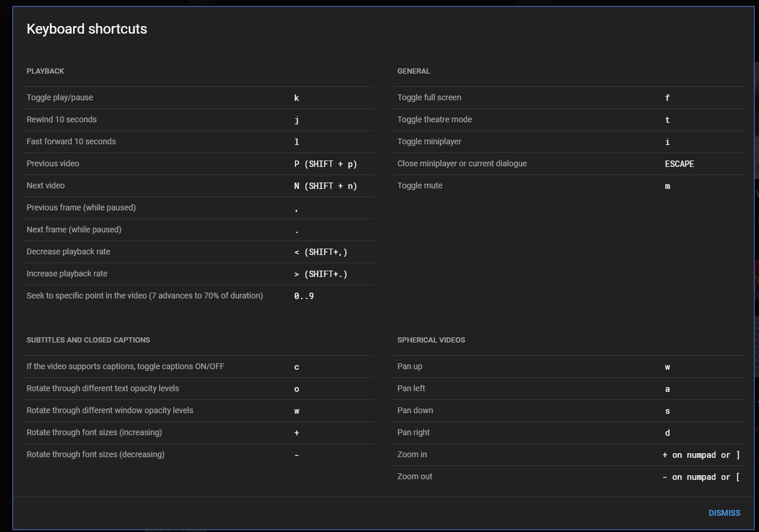Click the Seek to specific point entry
759x532 pixels.
(x=145, y=296)
